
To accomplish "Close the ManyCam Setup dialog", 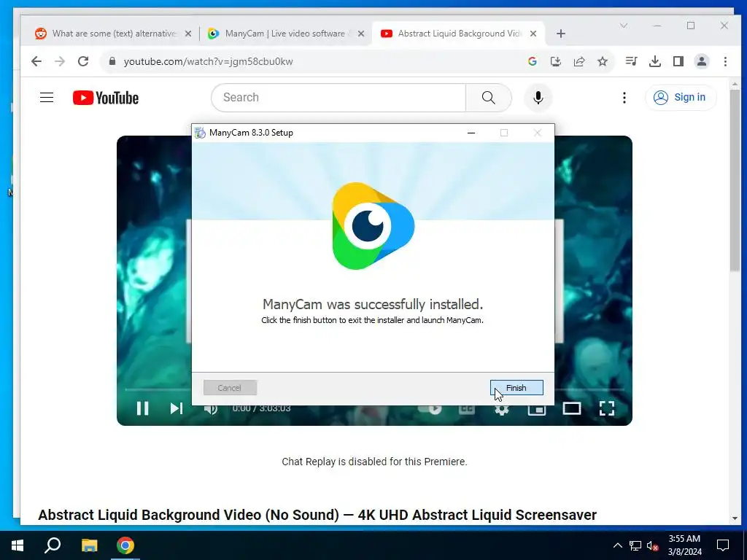I will pos(538,133).
